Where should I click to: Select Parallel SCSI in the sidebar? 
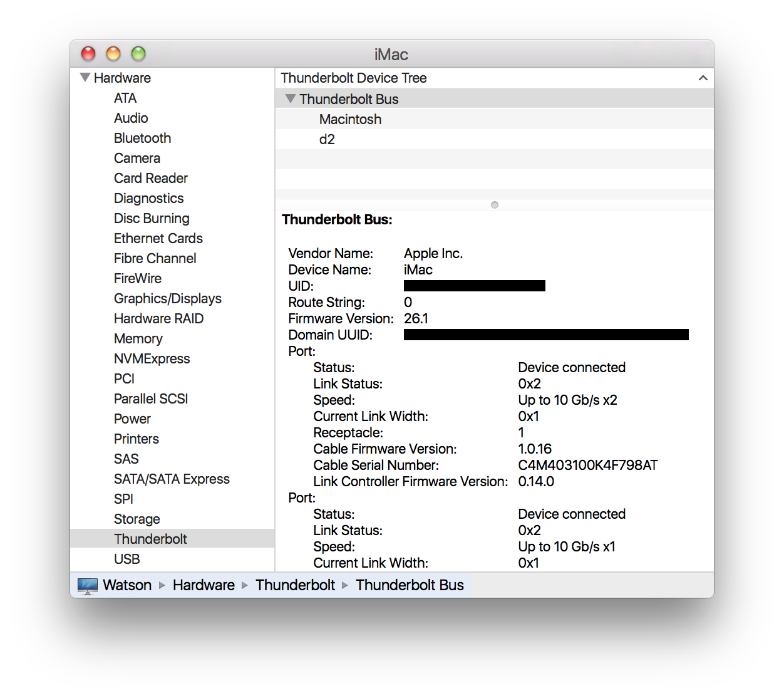pos(172,398)
